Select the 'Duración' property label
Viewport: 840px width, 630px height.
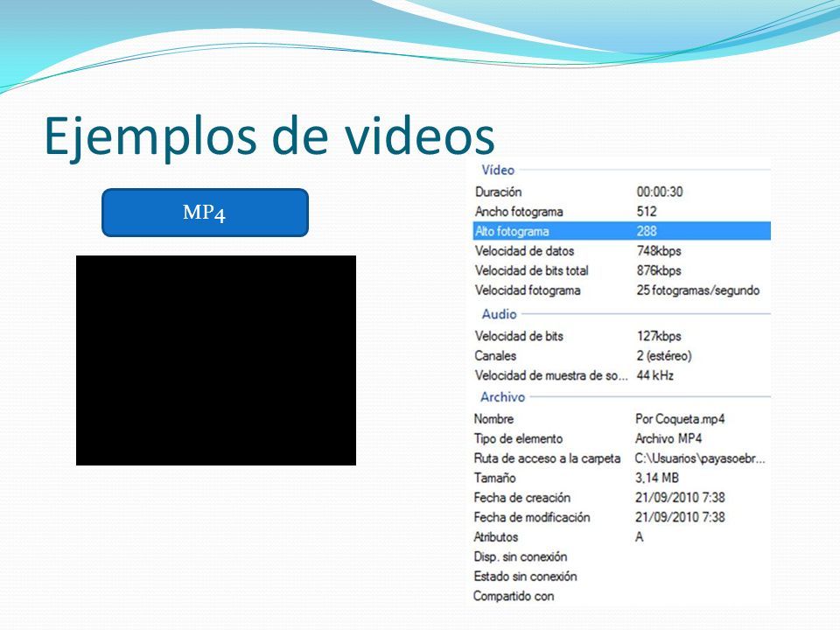tap(498, 192)
